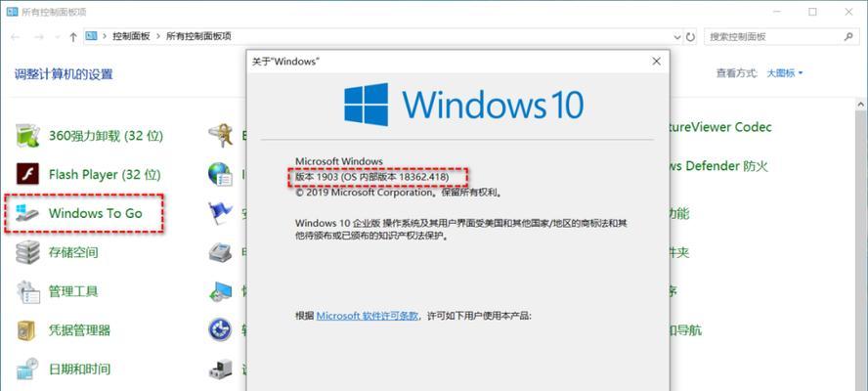
Task: Click the refresh icon beside the address bar
Action: [x=690, y=37]
